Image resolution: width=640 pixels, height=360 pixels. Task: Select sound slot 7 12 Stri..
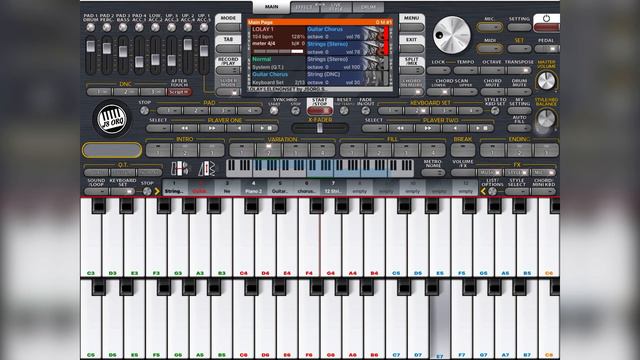pyautogui.click(x=333, y=187)
